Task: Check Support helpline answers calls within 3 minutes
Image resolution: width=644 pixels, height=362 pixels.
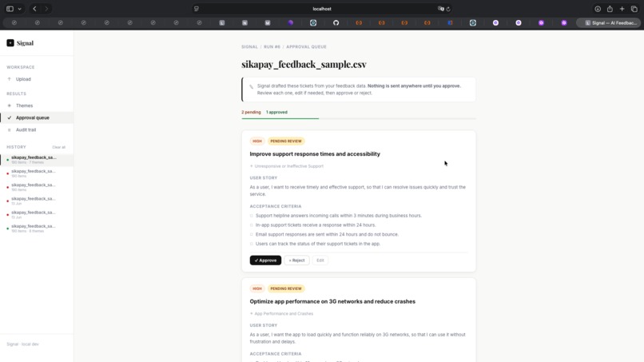Action: pos(252,216)
